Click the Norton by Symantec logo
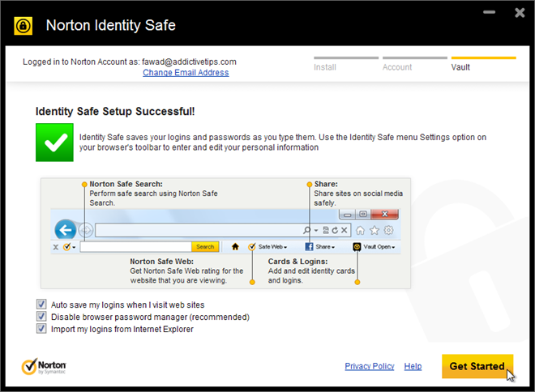This screenshot has width=535, height=392. tap(44, 367)
